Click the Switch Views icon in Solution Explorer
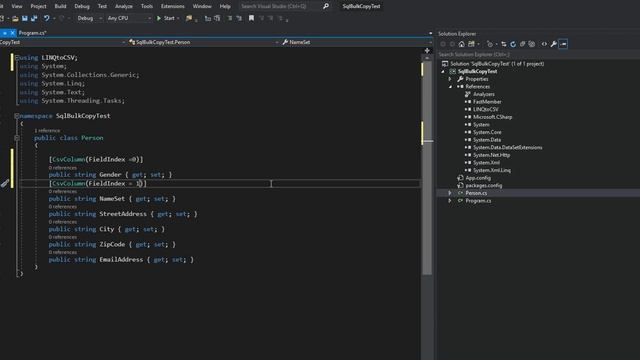640x360 pixels. [471, 44]
